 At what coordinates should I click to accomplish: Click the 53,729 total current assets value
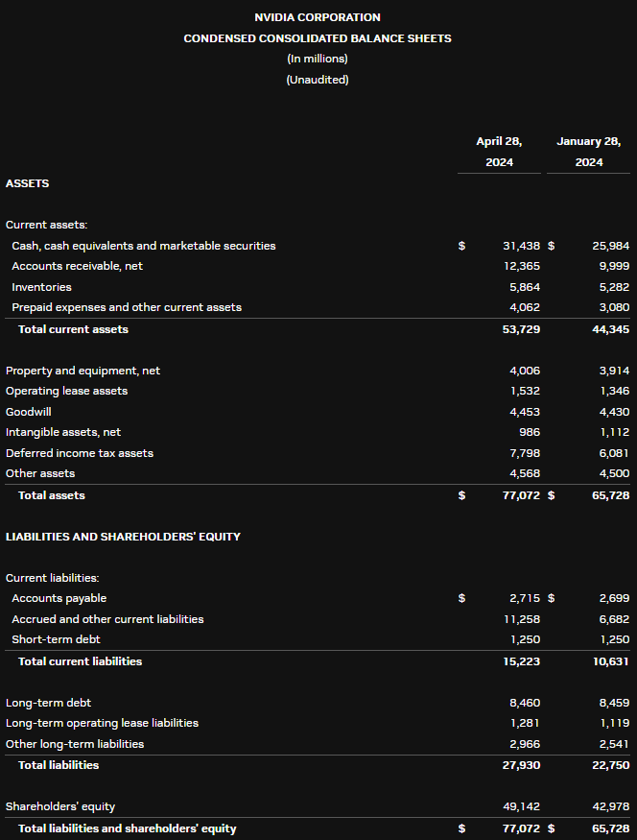521,329
